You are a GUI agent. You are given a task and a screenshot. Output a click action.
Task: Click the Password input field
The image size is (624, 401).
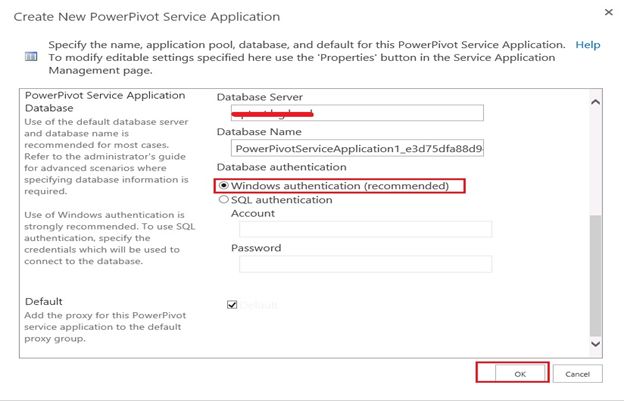tap(361, 264)
